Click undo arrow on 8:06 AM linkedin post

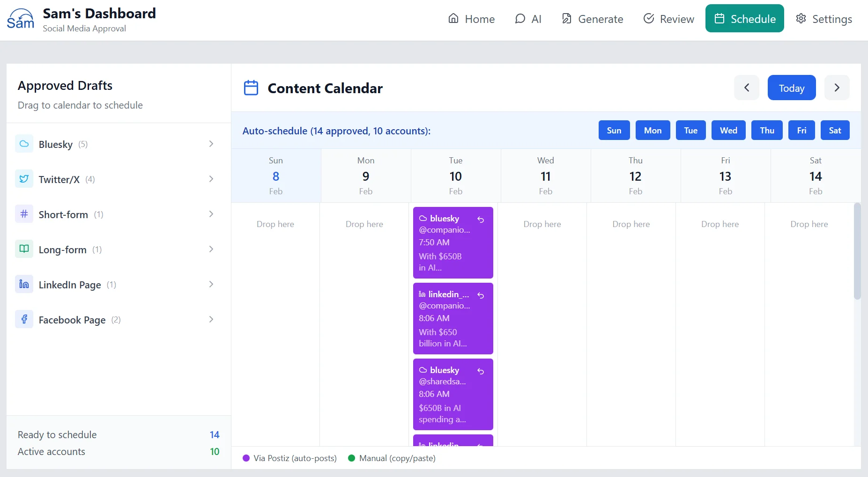(x=481, y=295)
